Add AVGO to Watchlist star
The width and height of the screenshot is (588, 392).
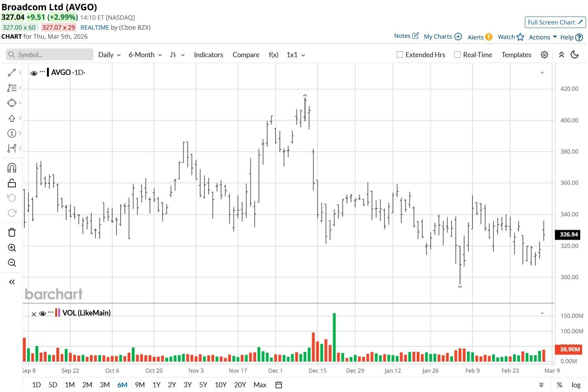pyautogui.click(x=521, y=37)
